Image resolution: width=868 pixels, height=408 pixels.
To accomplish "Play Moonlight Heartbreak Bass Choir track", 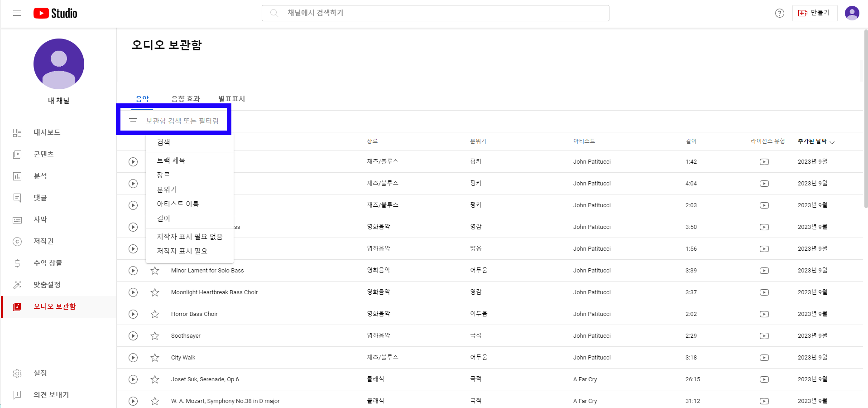I will coord(133,292).
